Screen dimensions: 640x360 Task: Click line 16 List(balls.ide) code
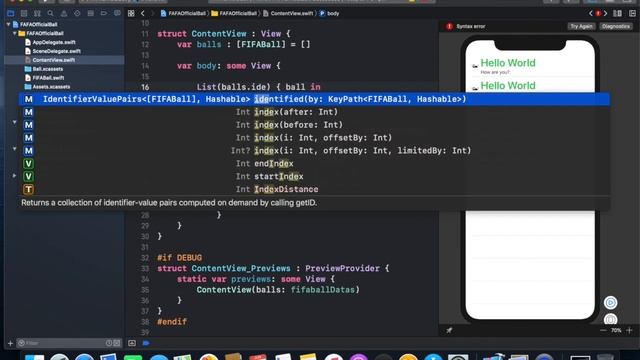258,87
